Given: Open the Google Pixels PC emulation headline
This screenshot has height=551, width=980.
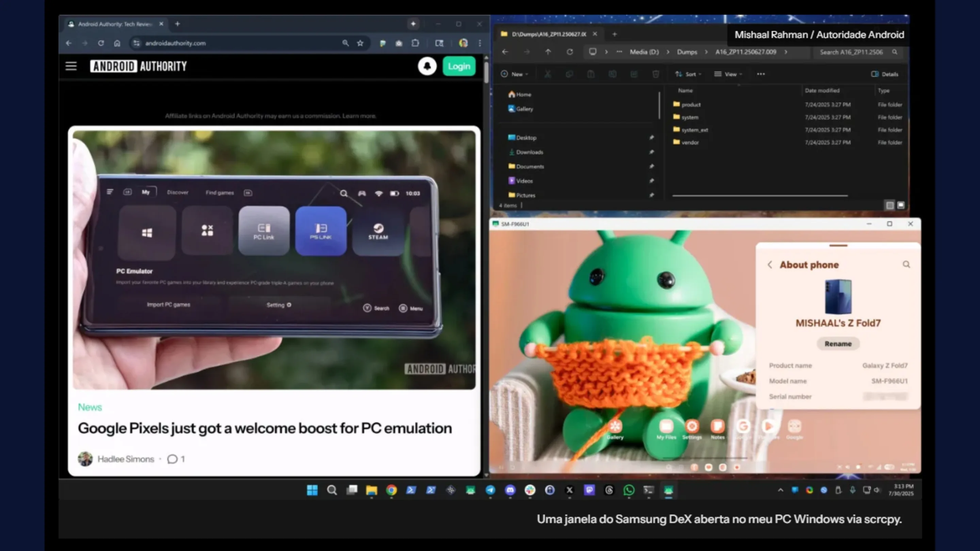Looking at the screenshot, I should pos(265,428).
